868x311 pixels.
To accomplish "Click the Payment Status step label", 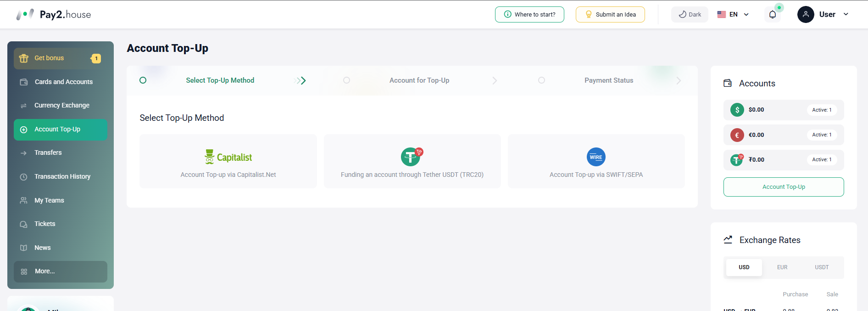I will click(x=609, y=80).
